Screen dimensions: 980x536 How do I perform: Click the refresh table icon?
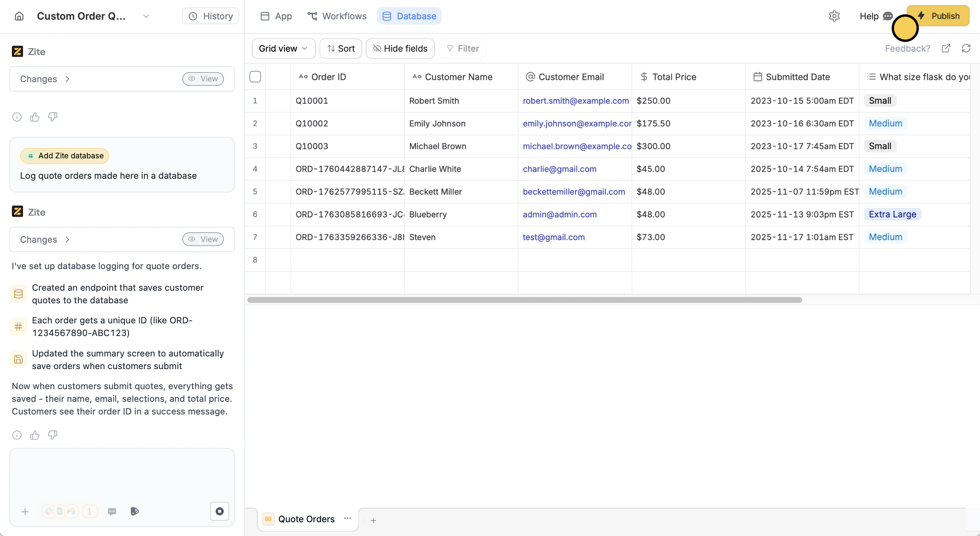click(966, 48)
